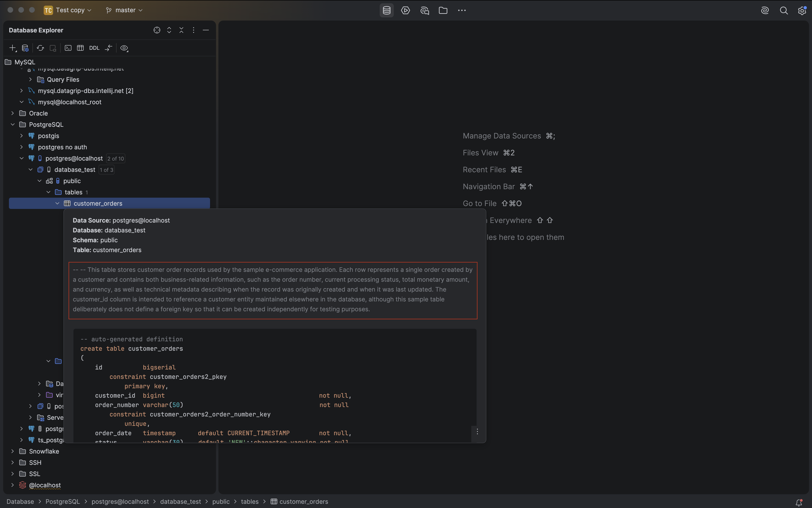Screen dimensions: 812x508
Task: Click the Edit Data table icon
Action: point(80,48)
